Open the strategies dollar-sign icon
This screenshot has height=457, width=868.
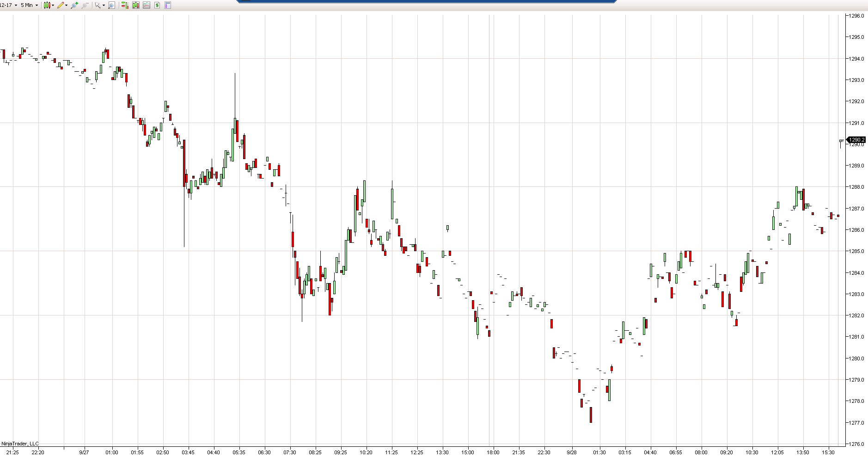[157, 5]
